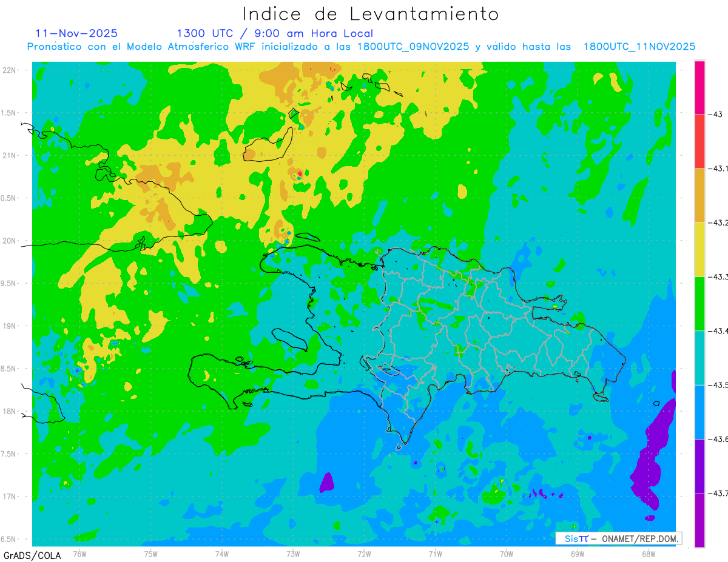
Task: Select the magenta swatch atop the color bar
Action: point(699,87)
